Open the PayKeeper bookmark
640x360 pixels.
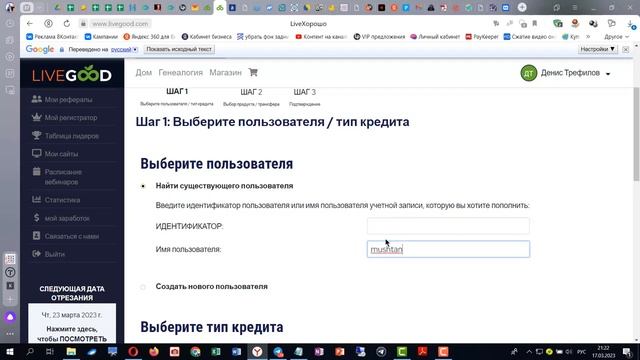click(482, 37)
